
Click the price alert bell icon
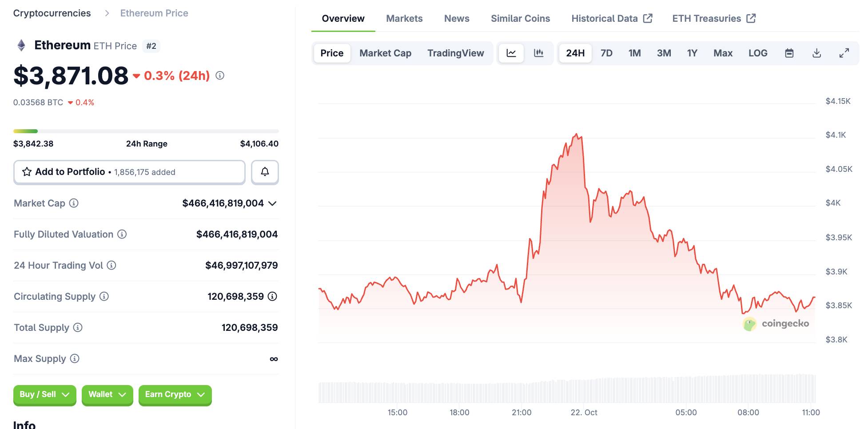click(x=265, y=172)
